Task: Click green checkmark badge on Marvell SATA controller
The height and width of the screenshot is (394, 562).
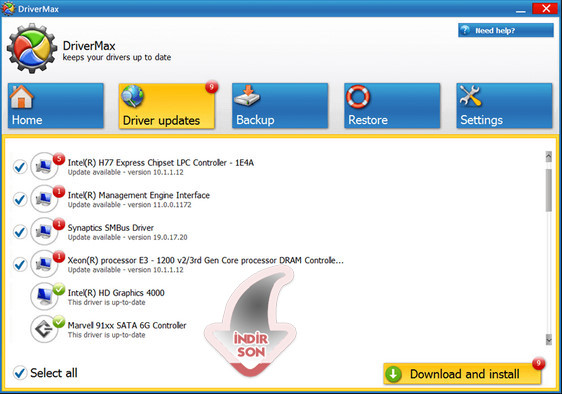Action: 59,322
